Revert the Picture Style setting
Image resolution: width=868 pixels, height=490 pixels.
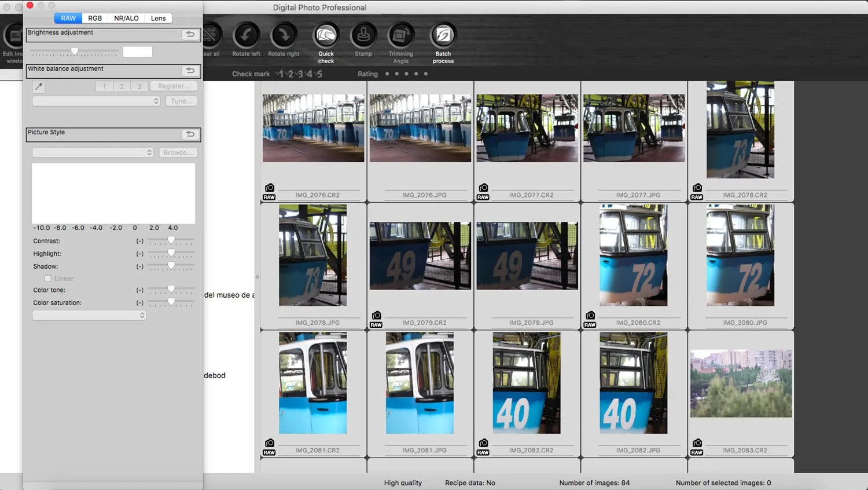tap(190, 134)
